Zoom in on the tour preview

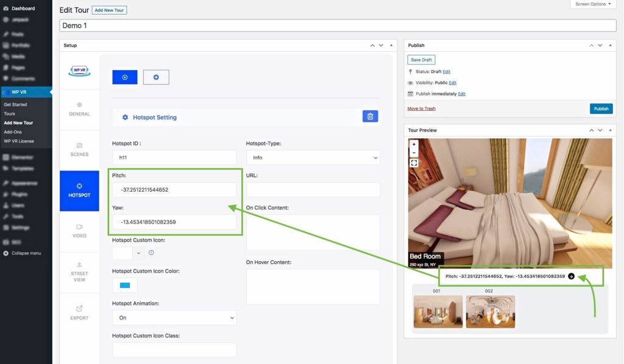[x=414, y=144]
